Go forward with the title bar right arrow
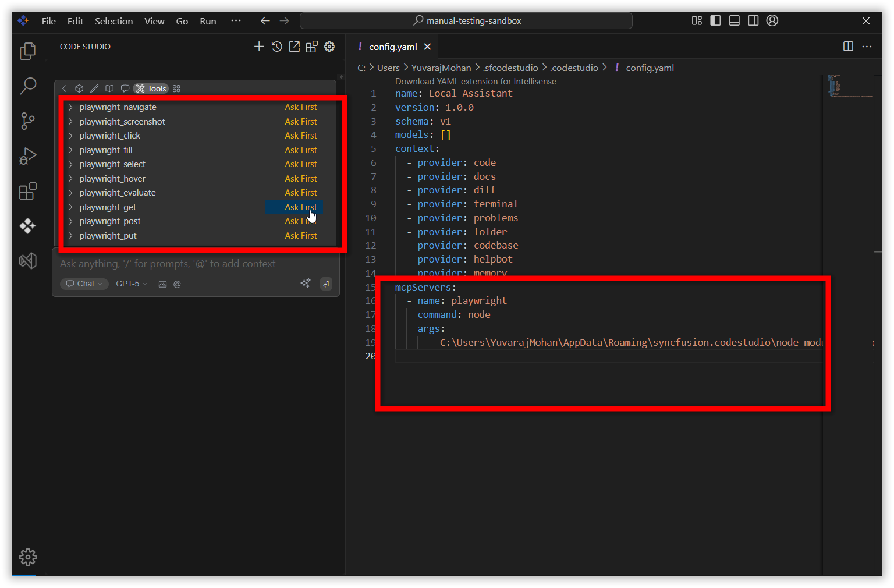The height and width of the screenshot is (588, 894). [x=284, y=21]
